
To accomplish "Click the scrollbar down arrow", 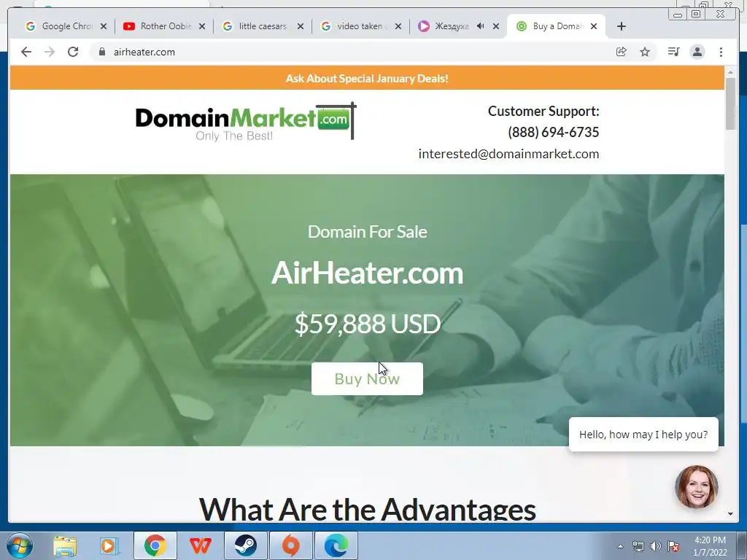I will click(730, 514).
